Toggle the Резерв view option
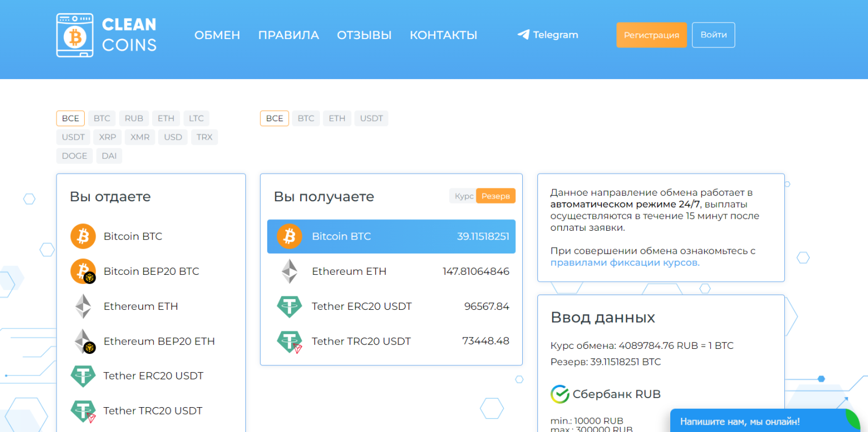 click(x=496, y=196)
